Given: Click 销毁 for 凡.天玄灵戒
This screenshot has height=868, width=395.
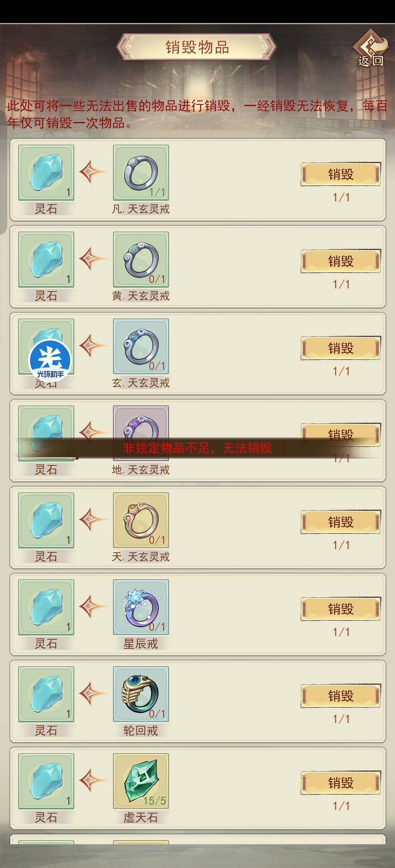Looking at the screenshot, I should (341, 174).
